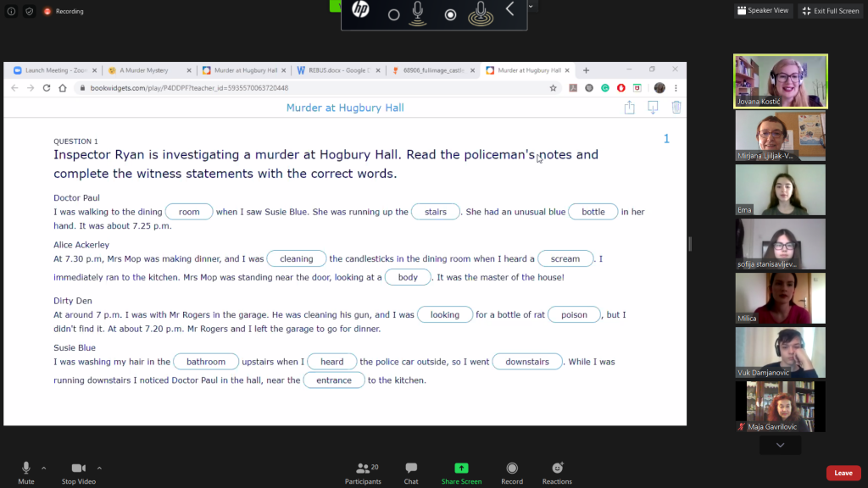
Task: Exit Full Screen mode
Action: (x=830, y=11)
